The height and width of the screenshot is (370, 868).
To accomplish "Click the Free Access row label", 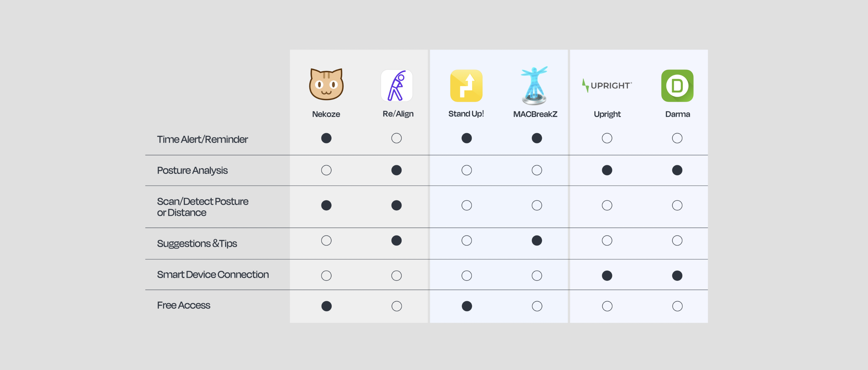I will coord(184,305).
